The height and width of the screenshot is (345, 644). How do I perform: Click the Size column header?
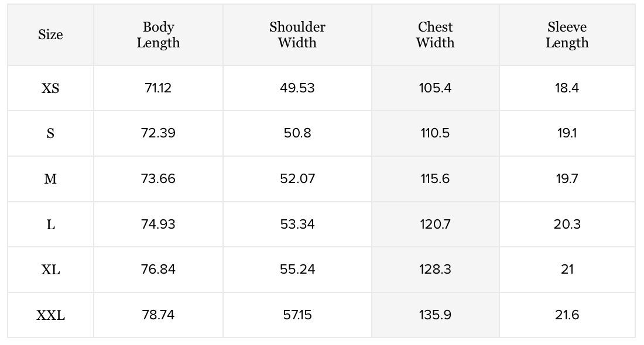pos(50,35)
